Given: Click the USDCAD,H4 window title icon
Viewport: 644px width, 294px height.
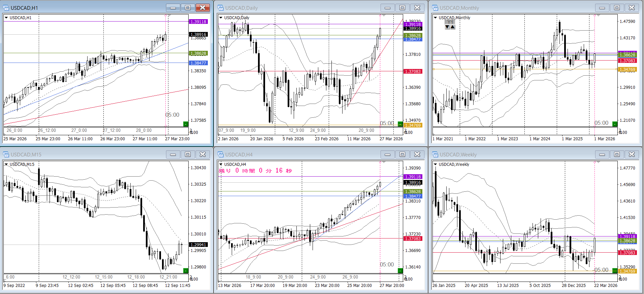Looking at the screenshot, I should click(x=221, y=154).
